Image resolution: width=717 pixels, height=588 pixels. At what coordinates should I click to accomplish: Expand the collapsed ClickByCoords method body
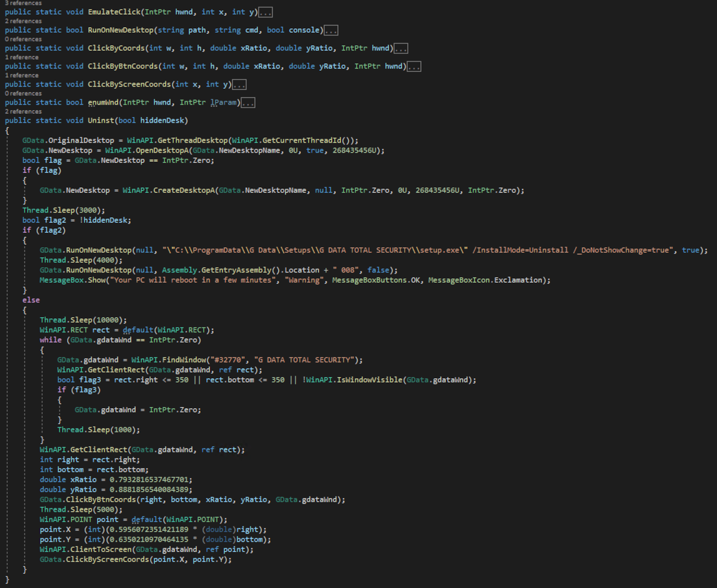(401, 49)
